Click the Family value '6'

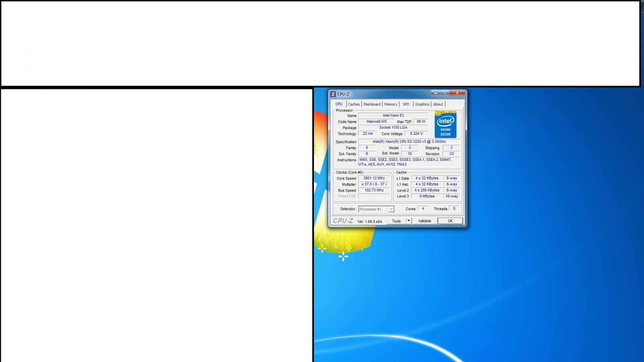pos(367,148)
